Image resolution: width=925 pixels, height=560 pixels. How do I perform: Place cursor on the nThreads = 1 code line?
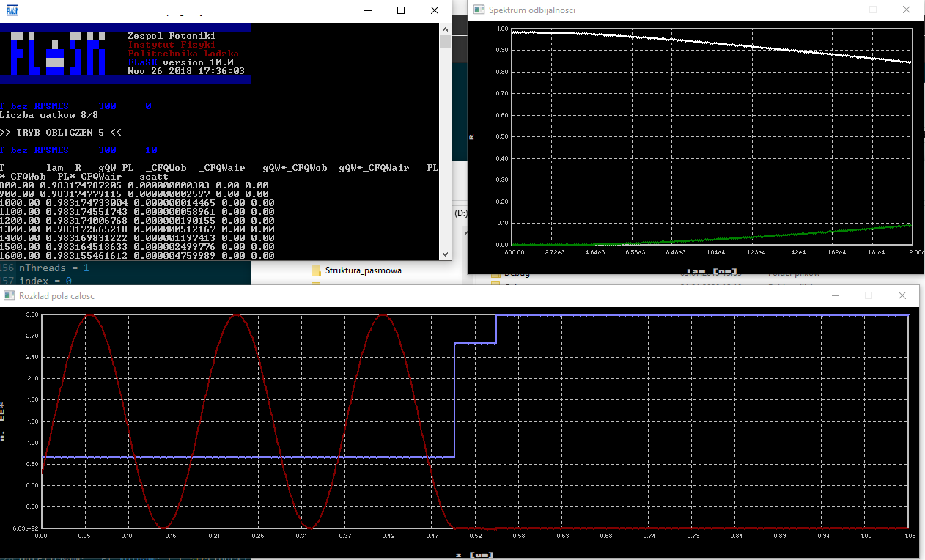coord(54,268)
